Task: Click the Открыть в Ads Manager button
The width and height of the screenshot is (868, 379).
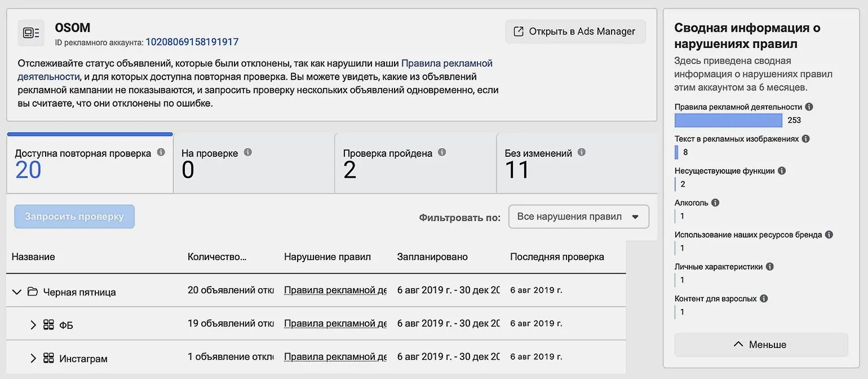Action: tap(575, 32)
